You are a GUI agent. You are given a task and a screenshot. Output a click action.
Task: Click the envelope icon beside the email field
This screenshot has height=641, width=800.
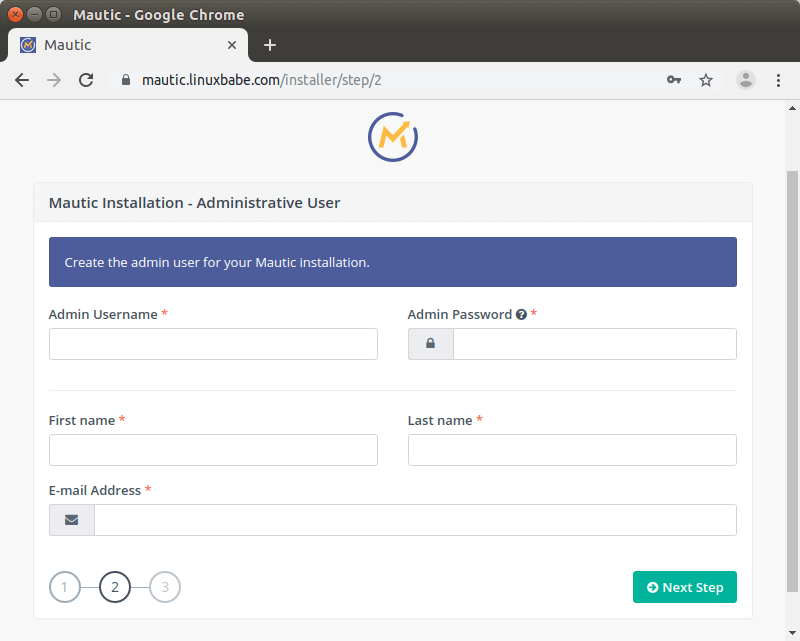click(71, 520)
